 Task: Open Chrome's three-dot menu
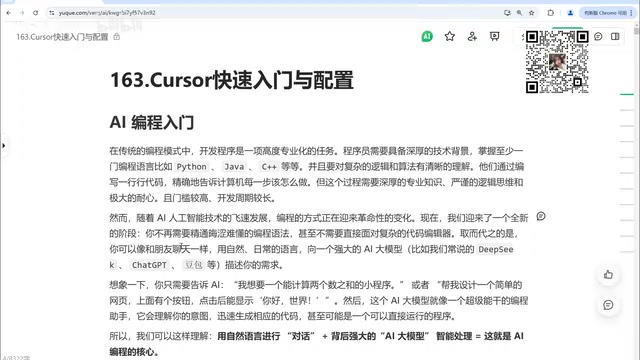click(x=631, y=13)
